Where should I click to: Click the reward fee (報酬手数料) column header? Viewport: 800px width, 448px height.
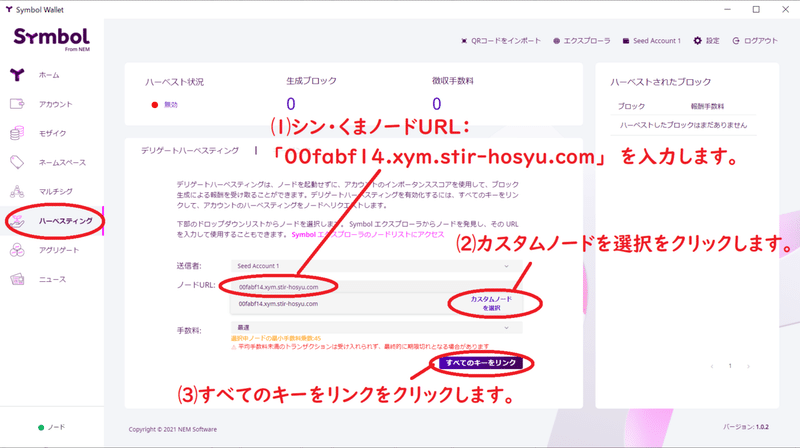pos(707,106)
